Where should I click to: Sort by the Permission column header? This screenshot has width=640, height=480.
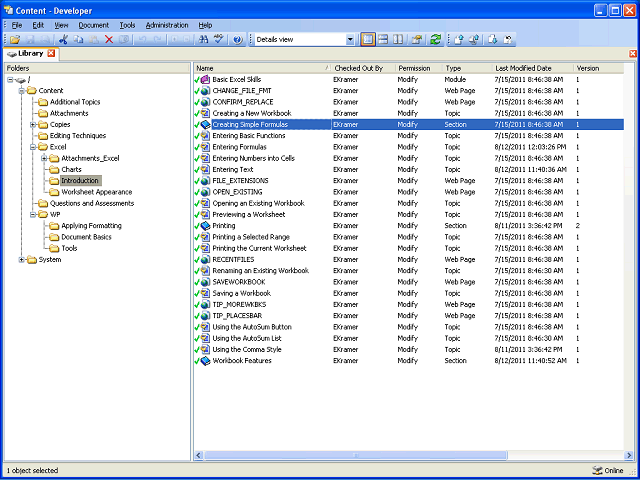coord(419,69)
